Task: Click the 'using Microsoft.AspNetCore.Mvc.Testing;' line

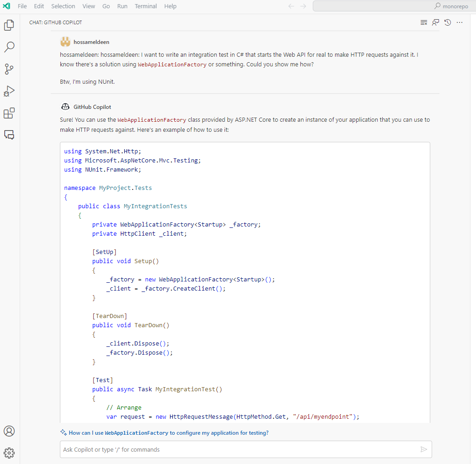Action: point(132,161)
